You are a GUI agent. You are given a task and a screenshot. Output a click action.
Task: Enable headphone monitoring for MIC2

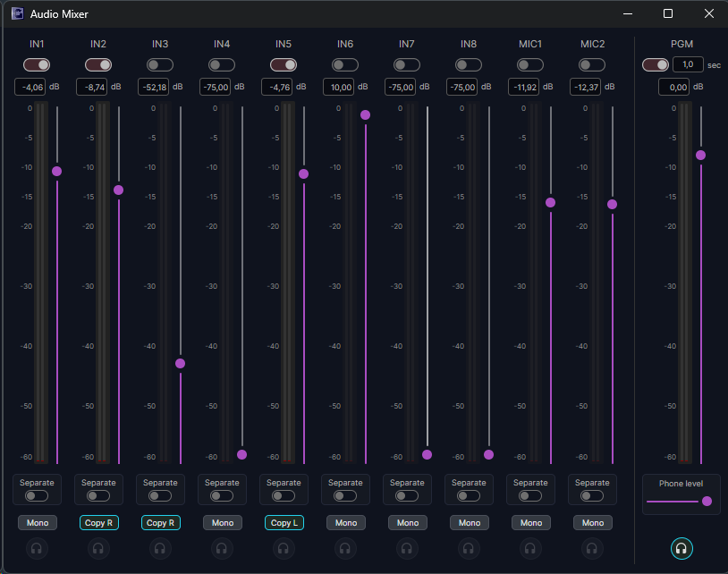pos(592,548)
